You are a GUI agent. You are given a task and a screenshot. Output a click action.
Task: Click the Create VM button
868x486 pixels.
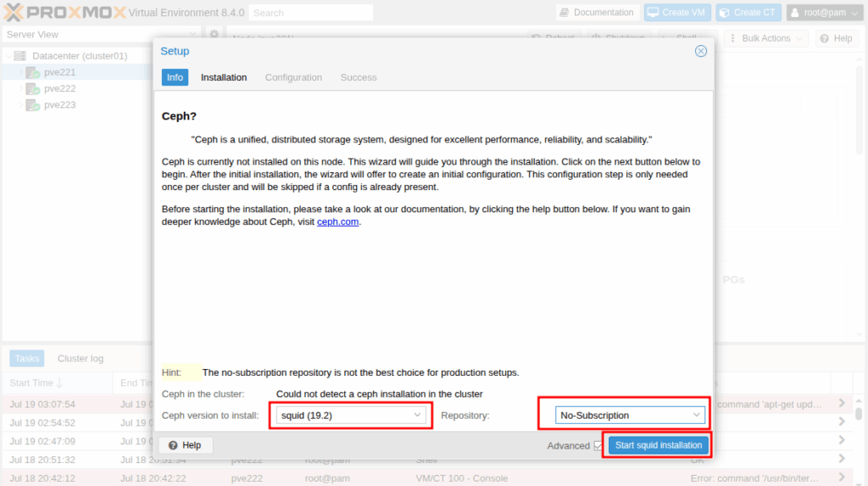[677, 12]
